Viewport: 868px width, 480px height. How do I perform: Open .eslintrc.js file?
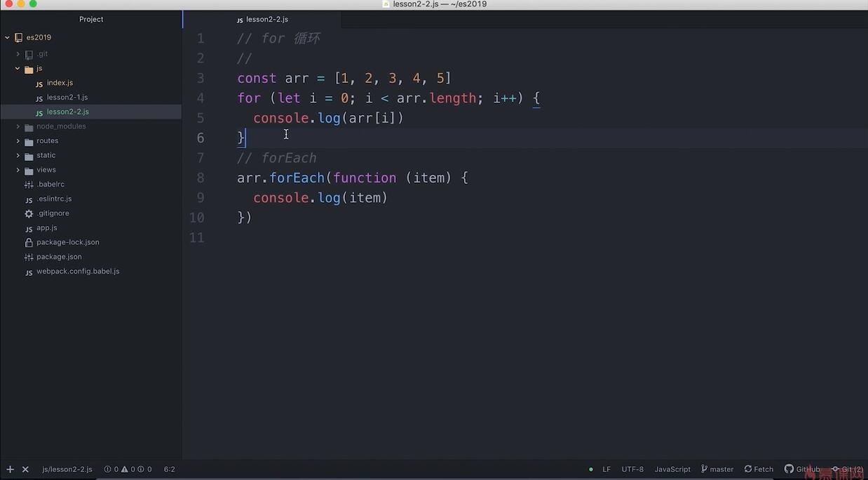click(54, 199)
